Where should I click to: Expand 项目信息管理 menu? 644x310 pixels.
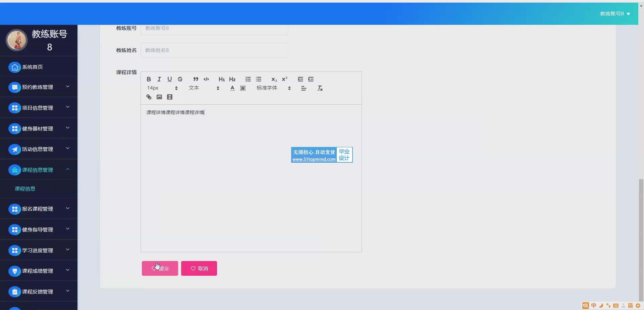(39, 108)
